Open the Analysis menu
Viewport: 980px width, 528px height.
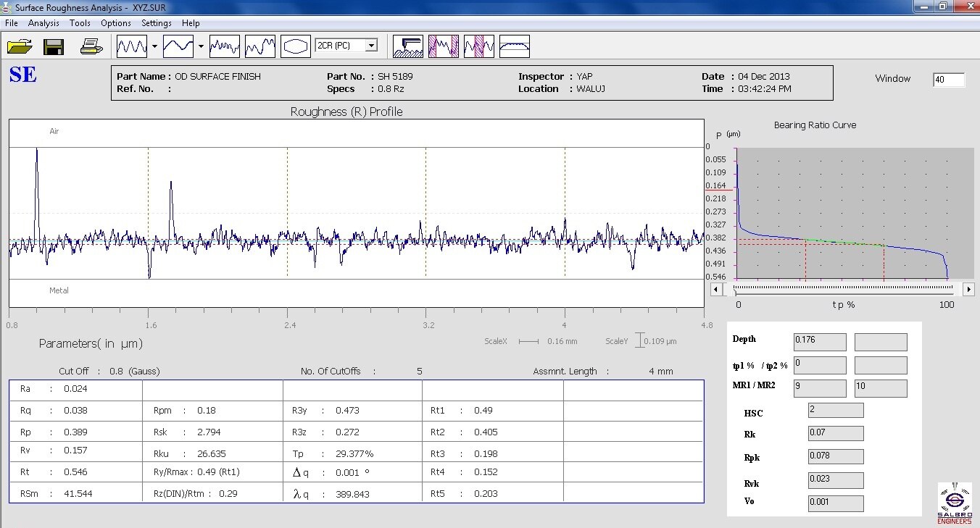pyautogui.click(x=43, y=23)
